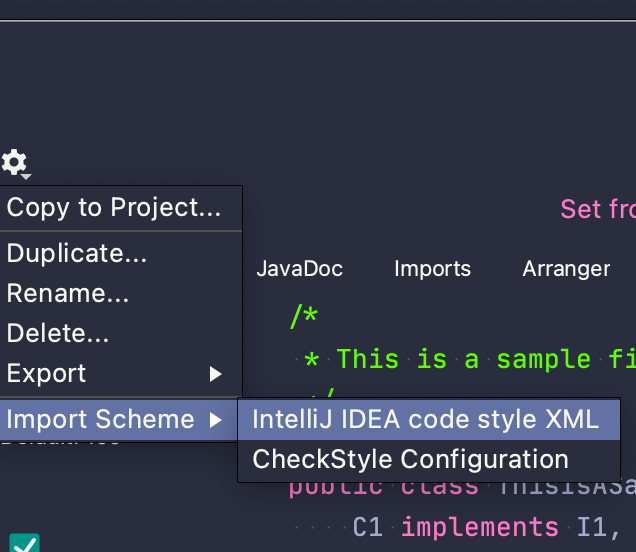The width and height of the screenshot is (636, 552).
Task: Click the scheme actions gear icon
Action: coord(15,163)
